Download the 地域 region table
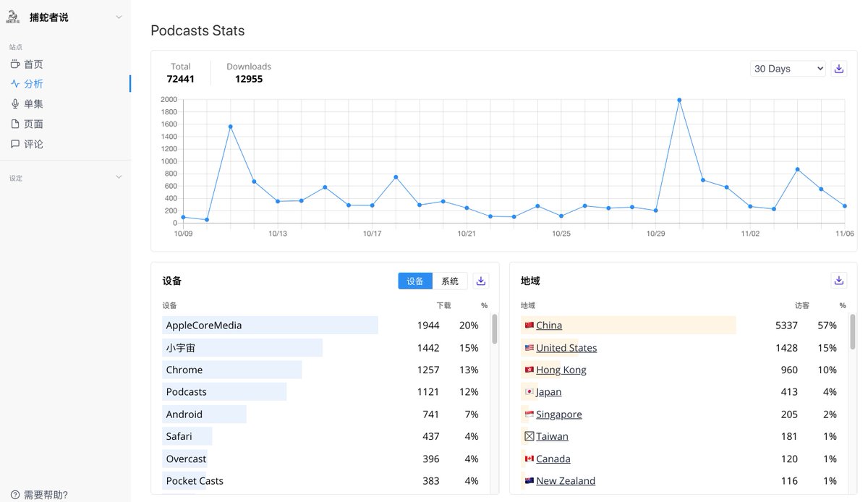 point(839,281)
